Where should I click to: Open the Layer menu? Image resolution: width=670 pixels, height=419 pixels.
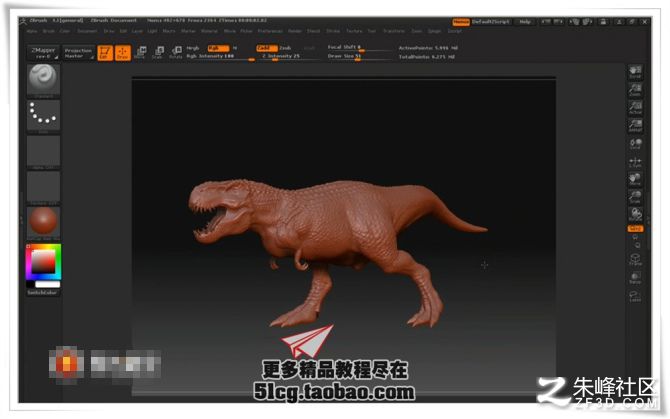(137, 31)
